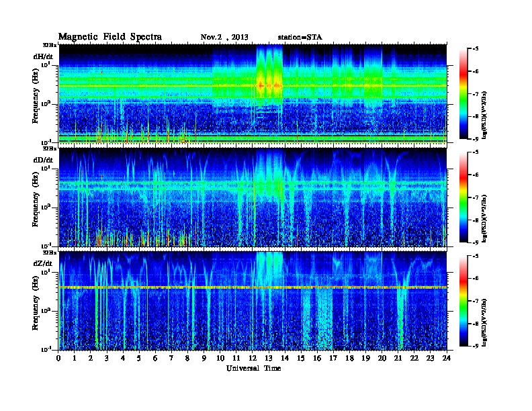Click the 32Hz label atop the dH/dt panel

(50, 45)
